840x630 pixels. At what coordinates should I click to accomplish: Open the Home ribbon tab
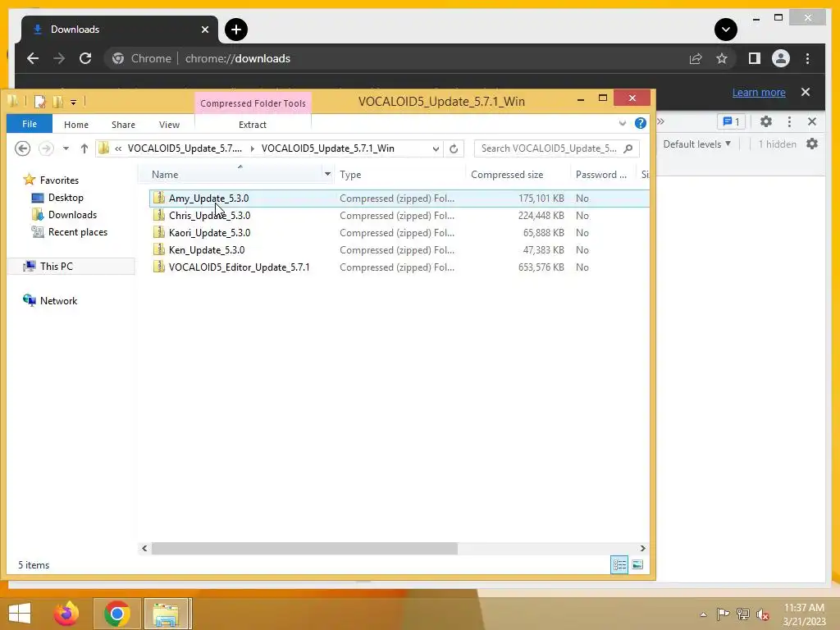pyautogui.click(x=76, y=125)
